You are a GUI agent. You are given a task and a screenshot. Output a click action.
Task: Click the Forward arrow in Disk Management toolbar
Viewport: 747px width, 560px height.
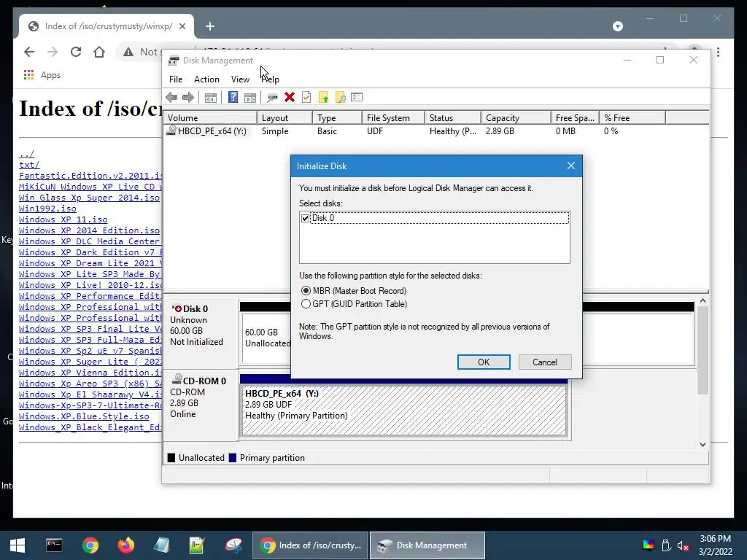[188, 98]
